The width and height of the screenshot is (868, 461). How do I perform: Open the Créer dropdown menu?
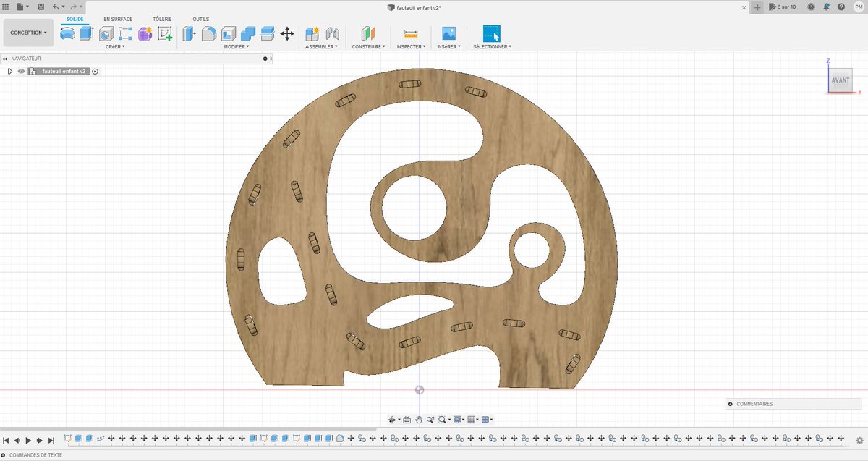click(x=115, y=46)
